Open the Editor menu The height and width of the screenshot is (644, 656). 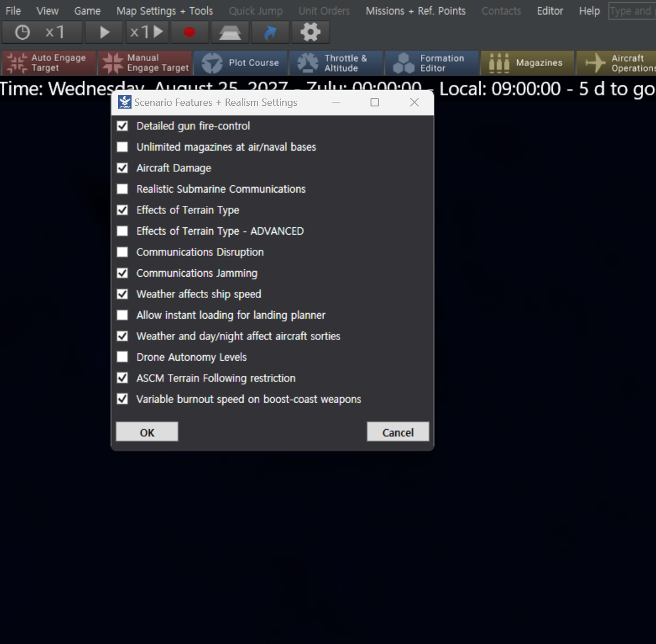coord(550,11)
